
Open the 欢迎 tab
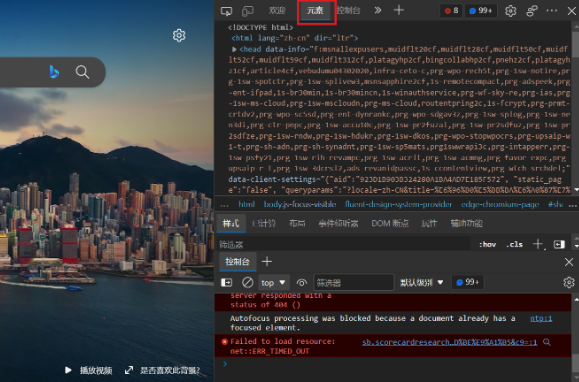pos(277,11)
